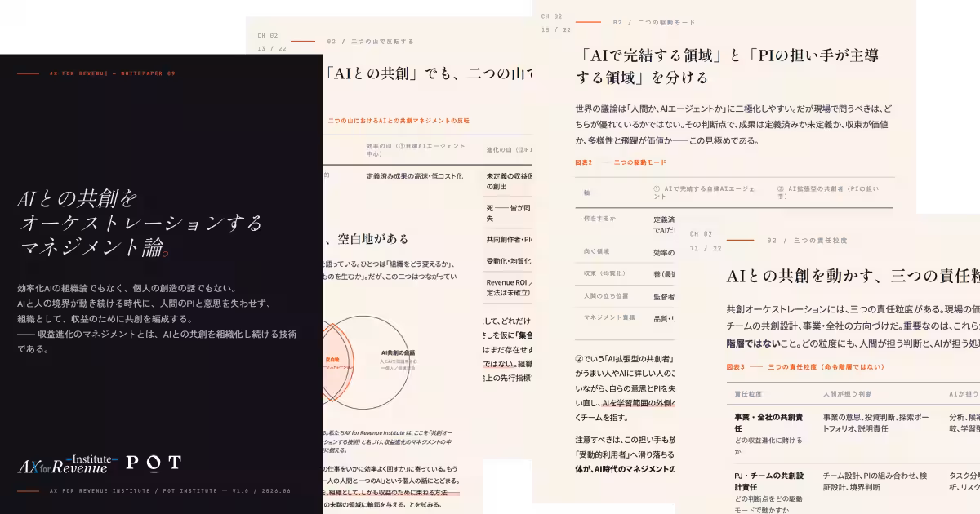This screenshot has height=514, width=980.
Task: Click page header "02 / 三つの責任粒度"
Action: click(x=807, y=241)
